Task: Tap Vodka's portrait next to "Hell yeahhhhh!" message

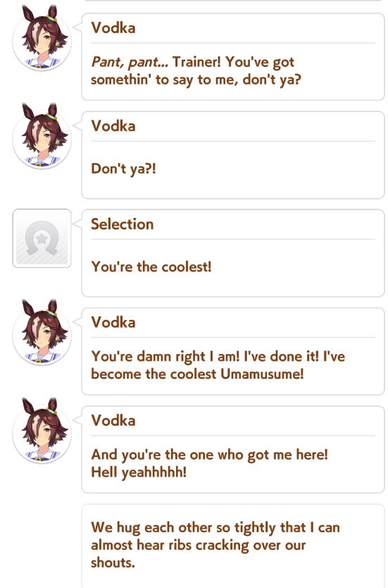Action: pos(42,431)
